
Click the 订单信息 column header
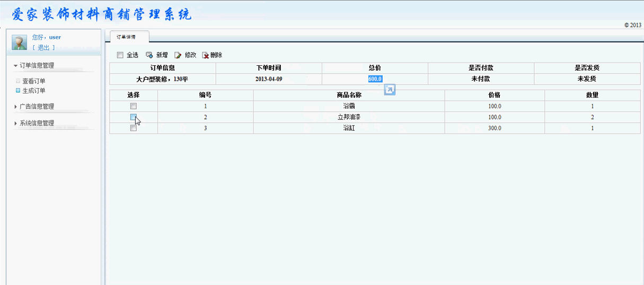click(x=163, y=68)
